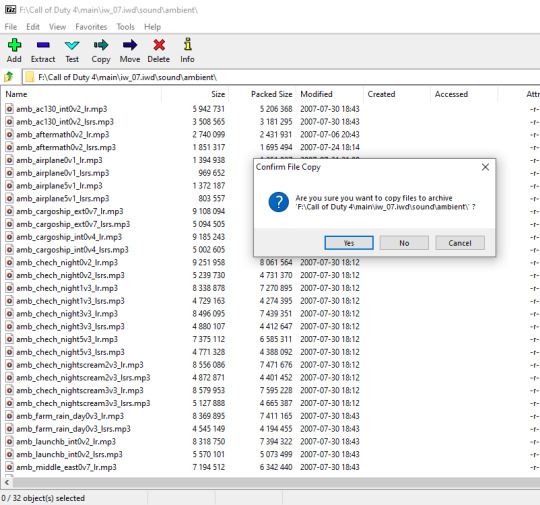Open the Edit menu
Image resolution: width=540 pixels, height=505 pixels.
pos(33,27)
